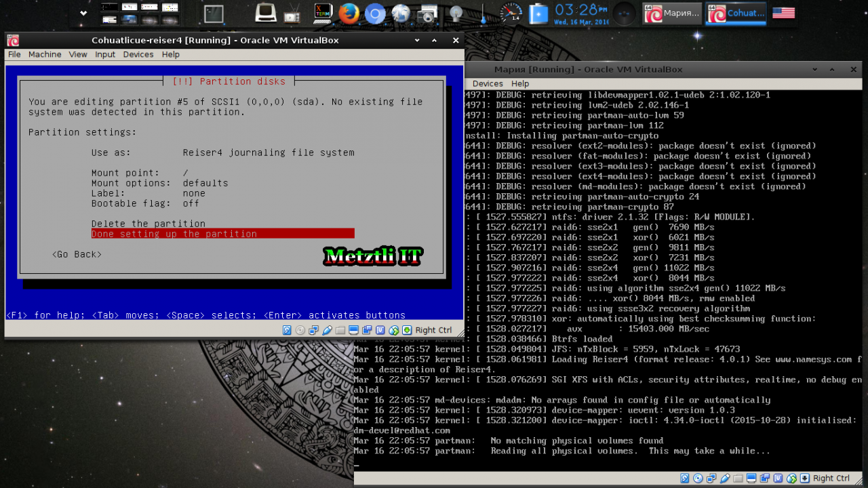Open View menu in Cohuatlicue window

point(78,54)
